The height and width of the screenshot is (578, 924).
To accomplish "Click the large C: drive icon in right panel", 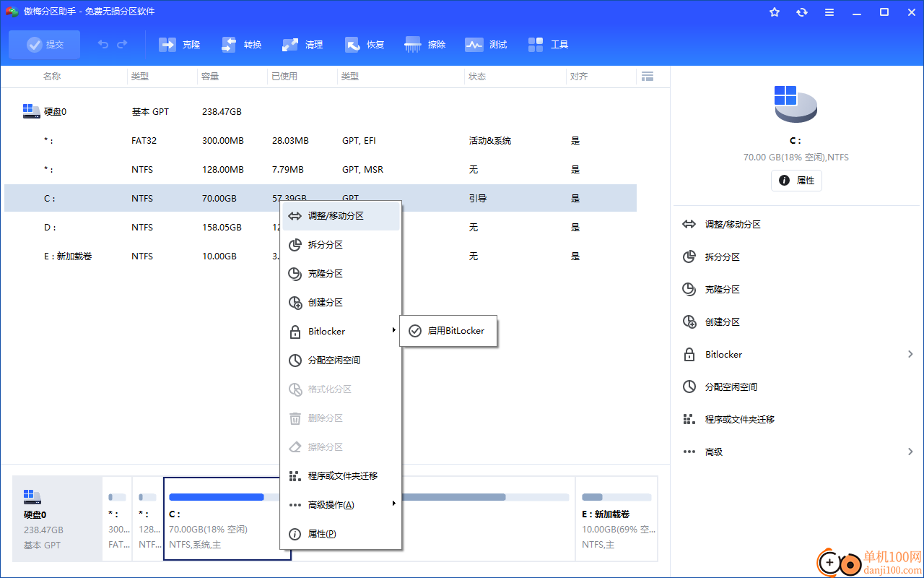I will 796,105.
